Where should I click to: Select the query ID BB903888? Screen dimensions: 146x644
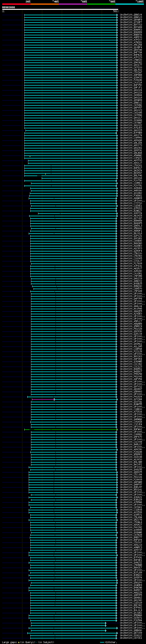click(x=8, y=7)
